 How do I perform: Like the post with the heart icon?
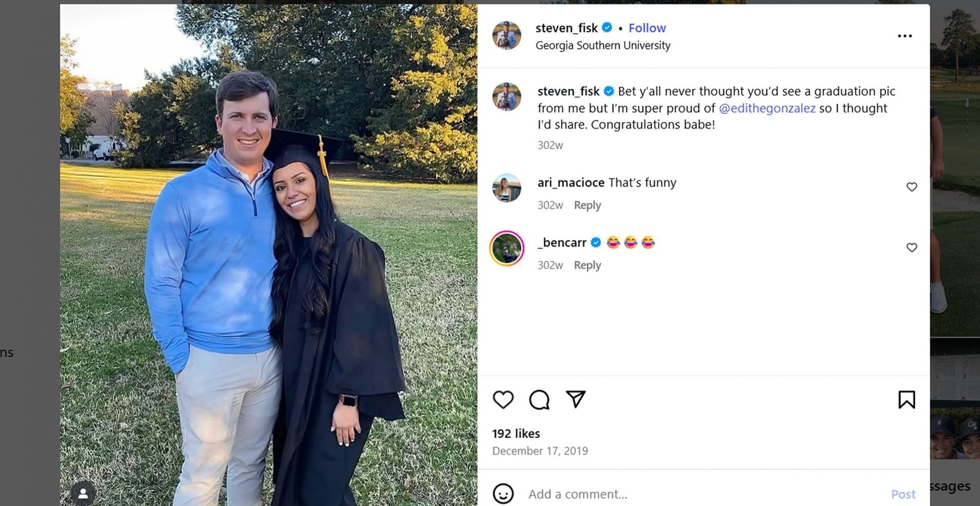click(x=503, y=400)
